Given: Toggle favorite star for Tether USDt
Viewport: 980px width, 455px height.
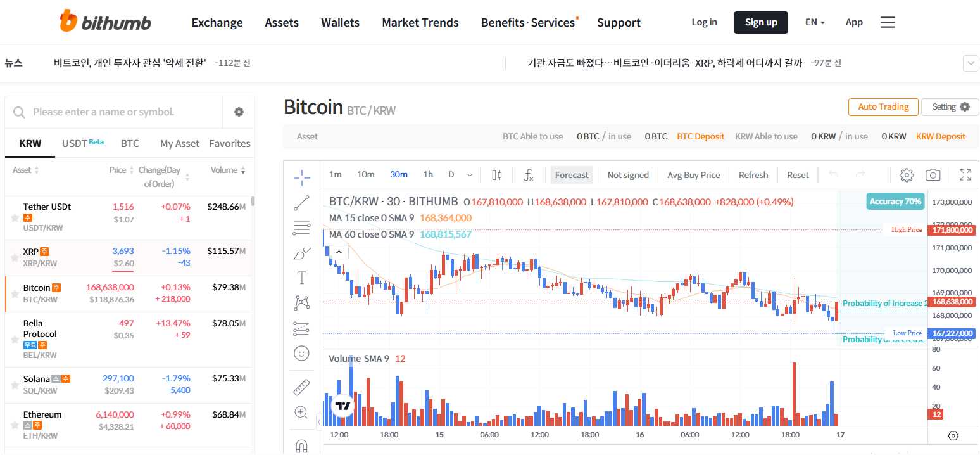Looking at the screenshot, I should [x=15, y=218].
